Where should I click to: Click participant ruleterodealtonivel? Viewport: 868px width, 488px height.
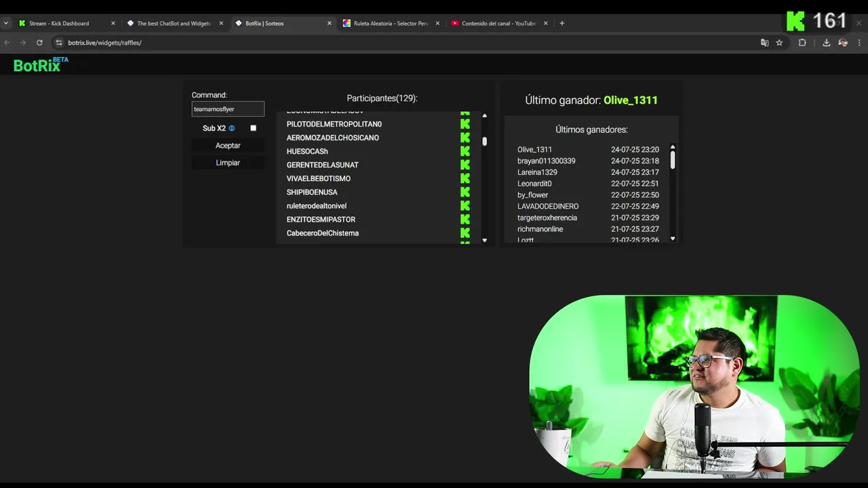point(317,205)
